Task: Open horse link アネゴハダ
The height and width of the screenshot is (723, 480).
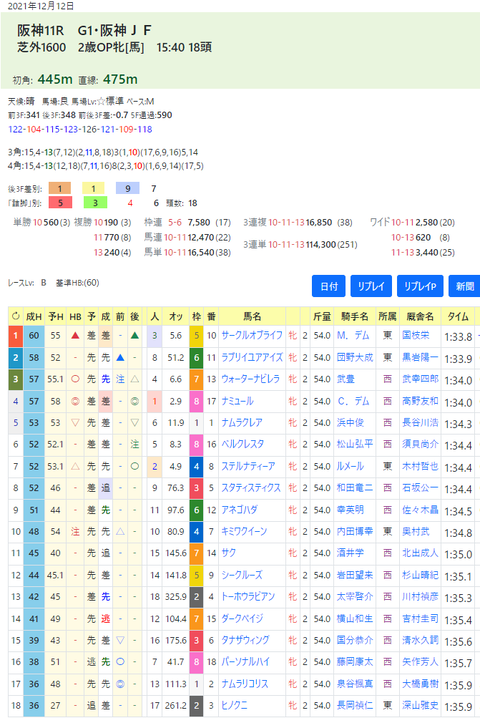Action: tap(239, 510)
